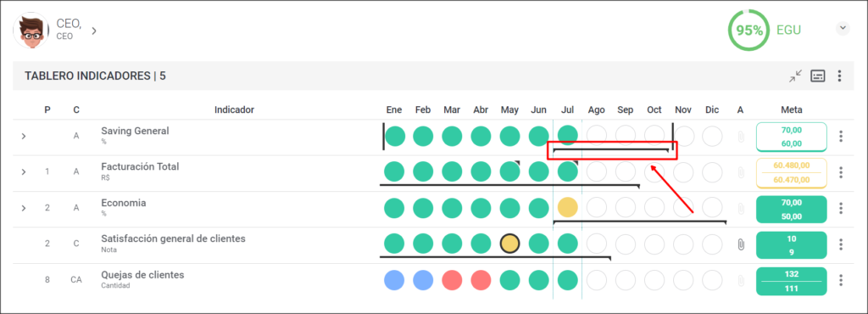The width and height of the screenshot is (868, 314).
Task: Click Facturación Total Jul dot with flag
Action: (567, 171)
